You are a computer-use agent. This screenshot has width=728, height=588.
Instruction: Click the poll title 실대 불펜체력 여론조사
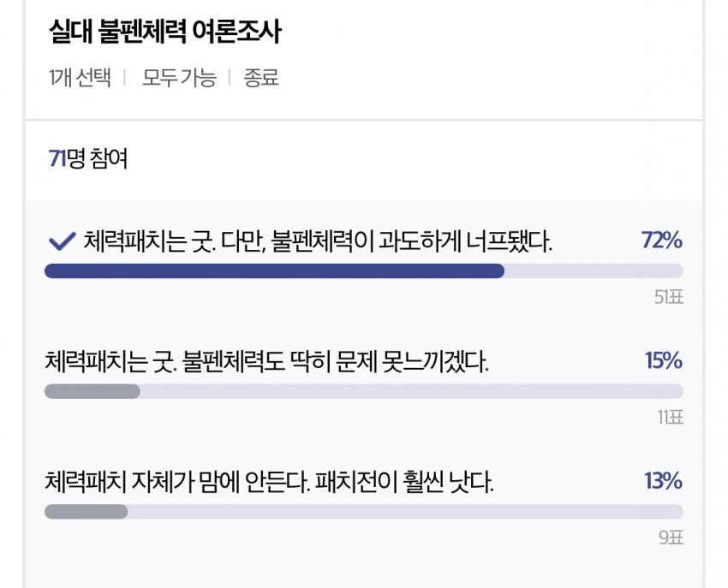pos(165,33)
